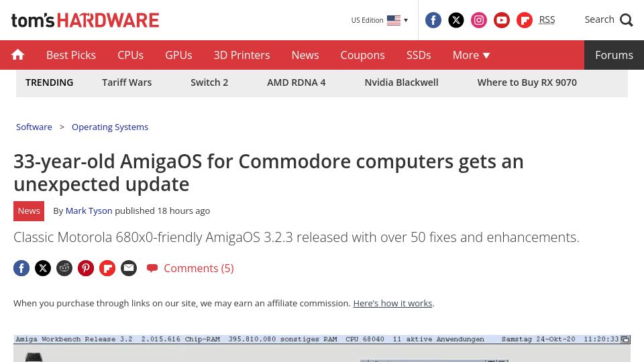Viewport: 644px width, 362px height.
Task: Click the Software breadcrumb
Action: (34, 127)
